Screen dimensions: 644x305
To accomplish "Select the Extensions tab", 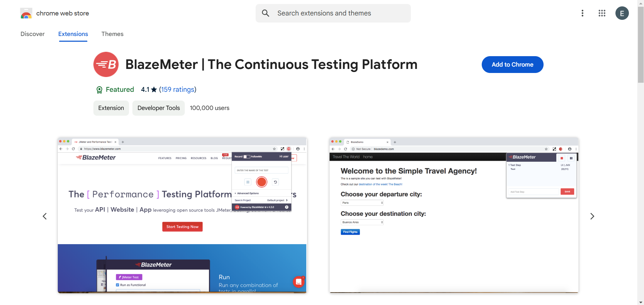I will [73, 34].
